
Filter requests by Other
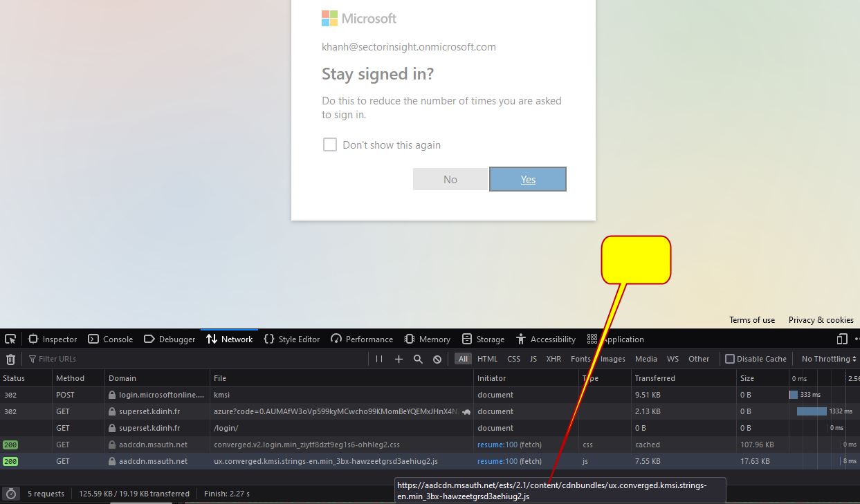point(699,359)
